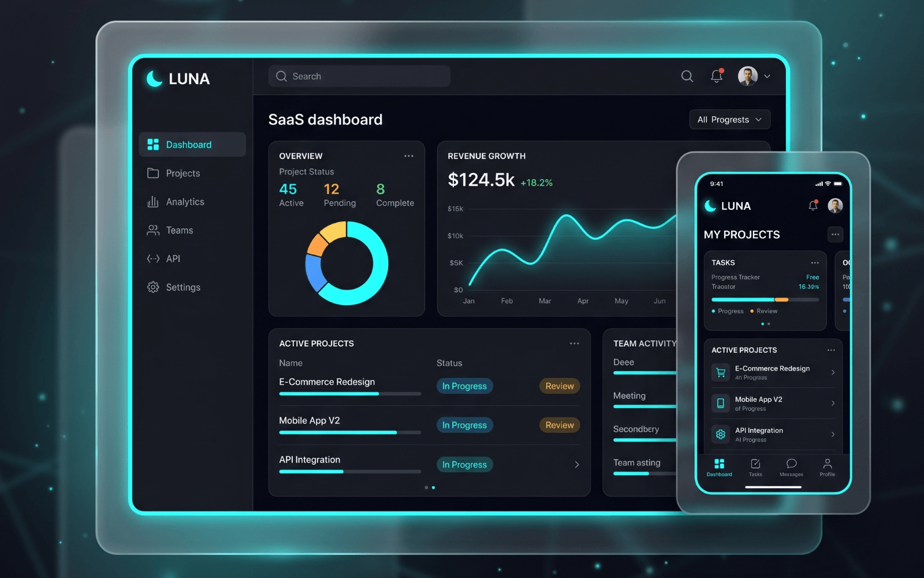The height and width of the screenshot is (578, 924).
Task: Expand Mobile App V2 chevron on phone
Action: click(833, 403)
